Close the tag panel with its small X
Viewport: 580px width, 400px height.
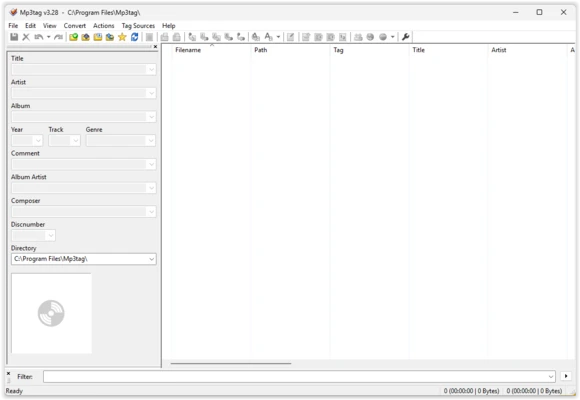click(x=155, y=47)
